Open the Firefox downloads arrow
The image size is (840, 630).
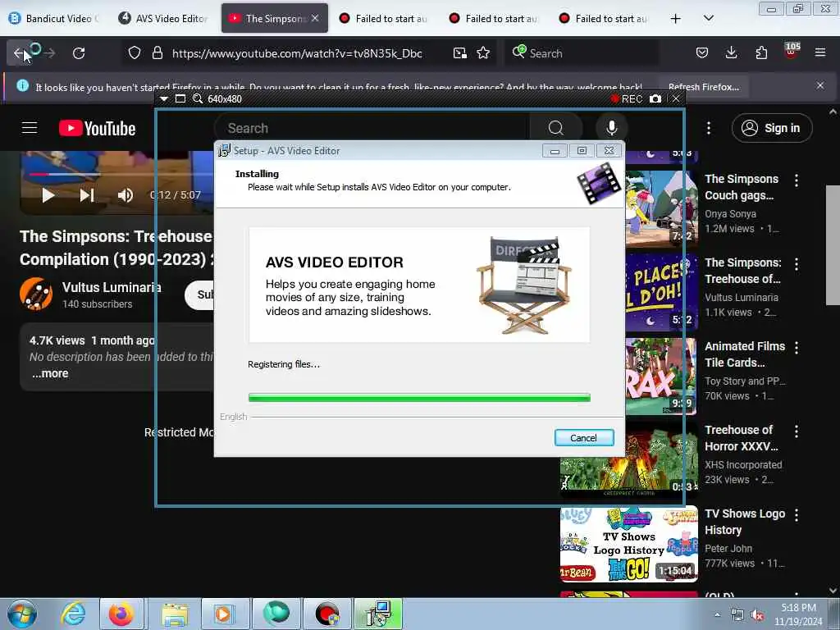tap(731, 53)
